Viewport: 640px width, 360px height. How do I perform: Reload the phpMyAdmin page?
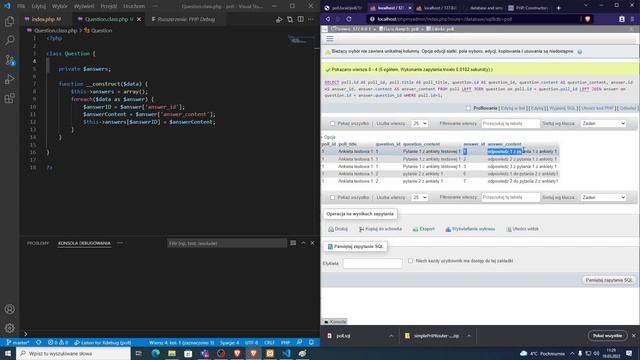click(x=349, y=19)
